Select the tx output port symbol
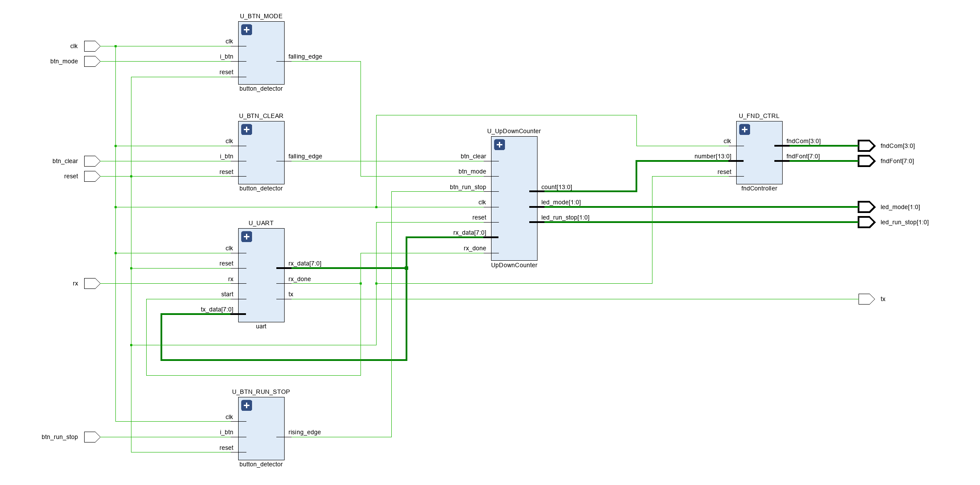This screenshot has height=485, width=980. click(x=866, y=299)
